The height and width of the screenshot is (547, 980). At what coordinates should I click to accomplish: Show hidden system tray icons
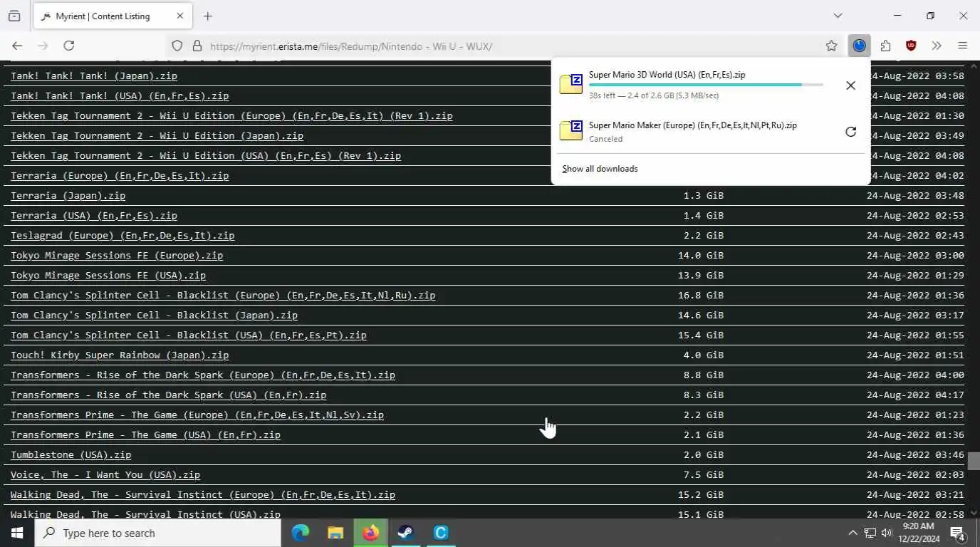[x=853, y=533]
